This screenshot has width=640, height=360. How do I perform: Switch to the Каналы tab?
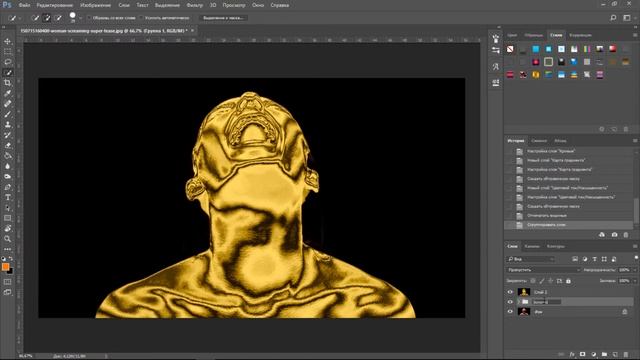tap(532, 247)
